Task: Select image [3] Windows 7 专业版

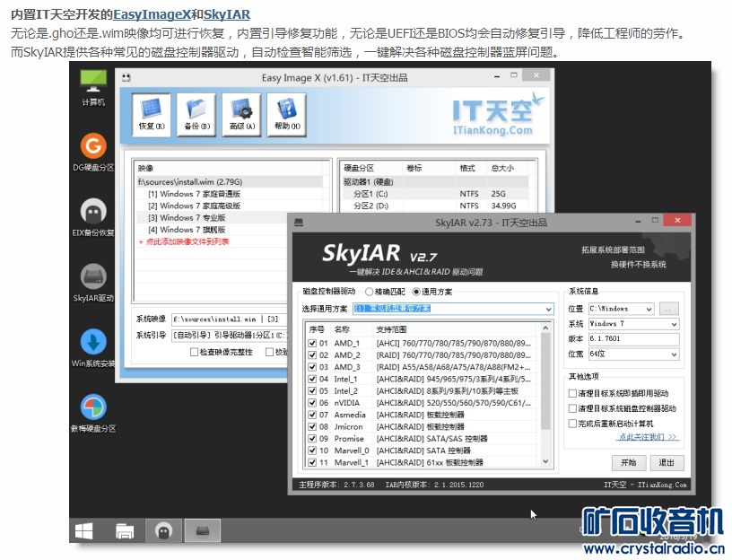Action: 187,218
